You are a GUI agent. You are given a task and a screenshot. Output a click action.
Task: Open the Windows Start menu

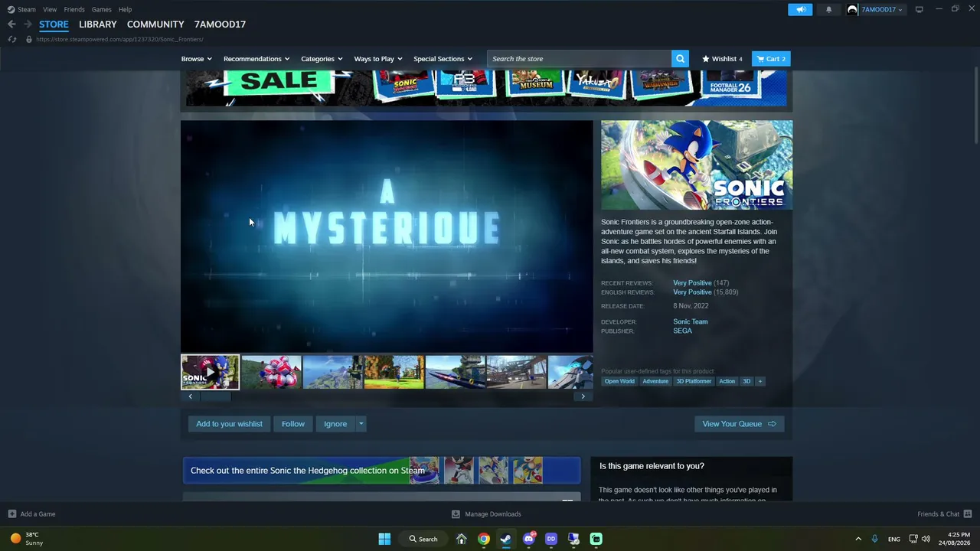384,539
